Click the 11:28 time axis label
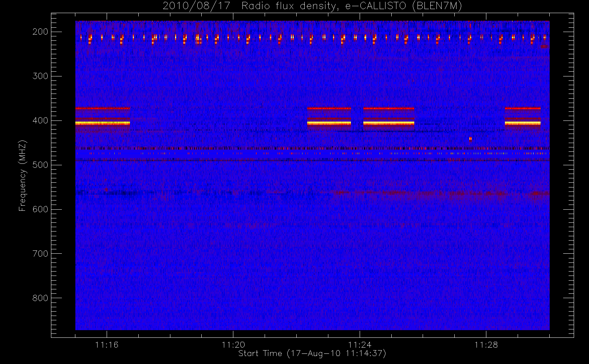 pos(486,345)
